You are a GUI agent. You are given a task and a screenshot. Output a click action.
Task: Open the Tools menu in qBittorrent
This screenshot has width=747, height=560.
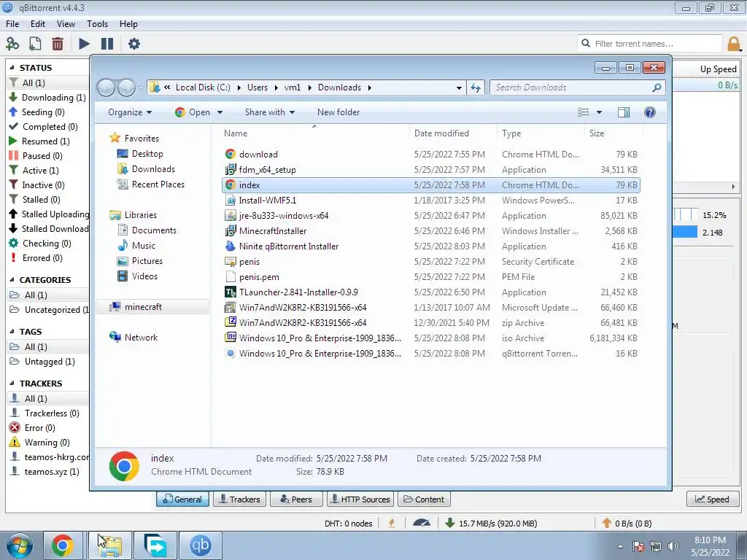tap(97, 24)
